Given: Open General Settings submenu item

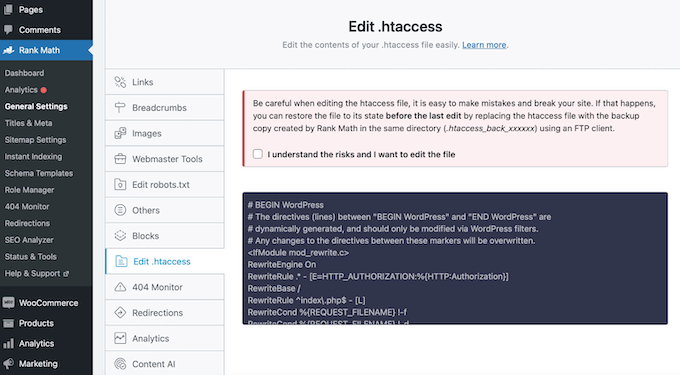Looking at the screenshot, I should (x=36, y=106).
